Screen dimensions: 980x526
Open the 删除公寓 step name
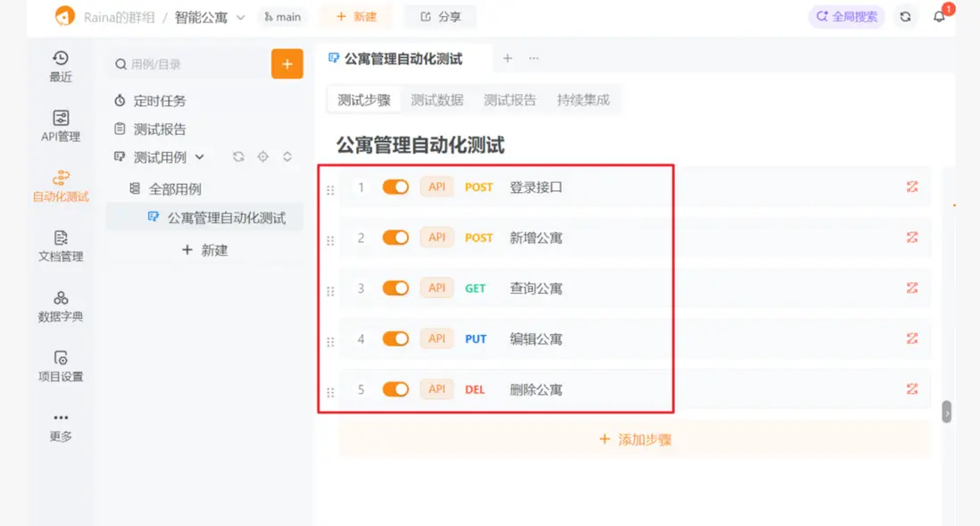[x=536, y=389]
